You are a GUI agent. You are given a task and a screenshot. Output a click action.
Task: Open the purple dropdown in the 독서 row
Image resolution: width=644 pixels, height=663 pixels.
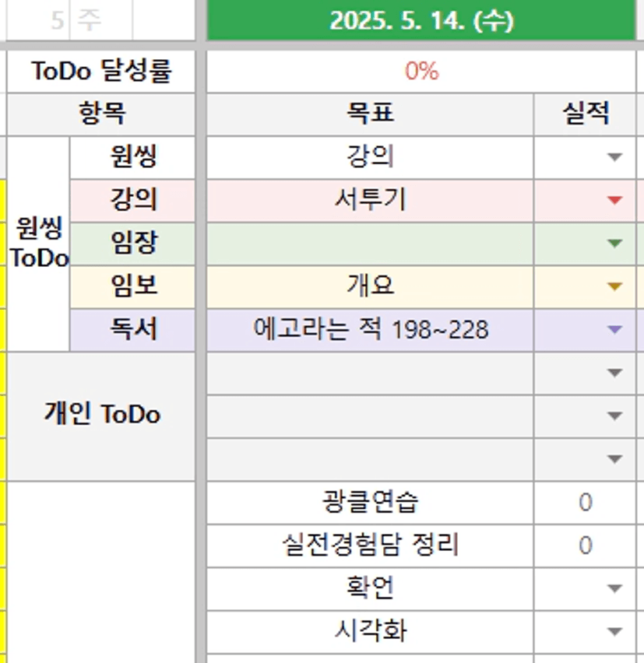click(x=615, y=330)
